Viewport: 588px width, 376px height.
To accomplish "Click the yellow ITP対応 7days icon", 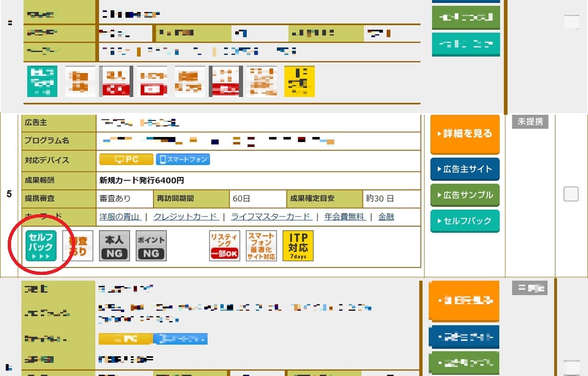I will click(x=298, y=246).
